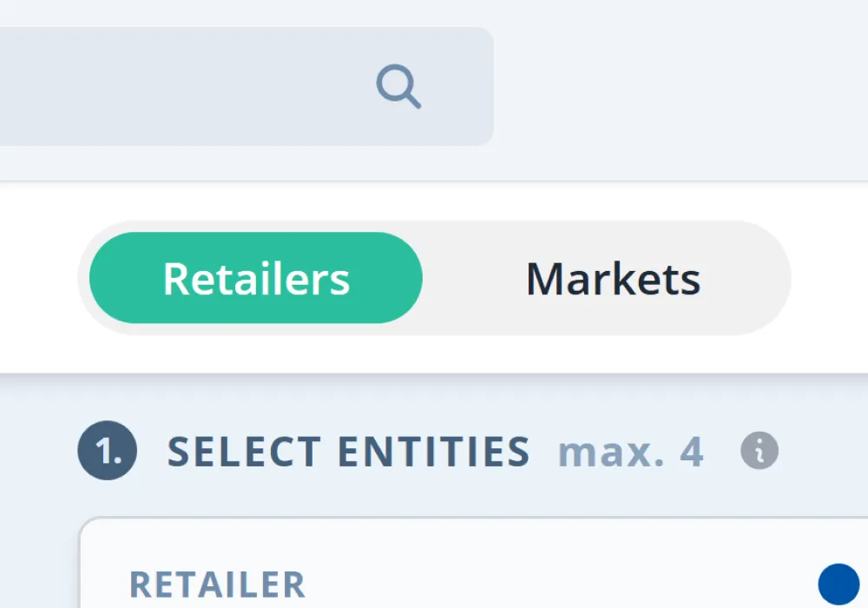Image resolution: width=868 pixels, height=608 pixels.
Task: Click the Markets label in the segmented control
Action: coord(613,279)
